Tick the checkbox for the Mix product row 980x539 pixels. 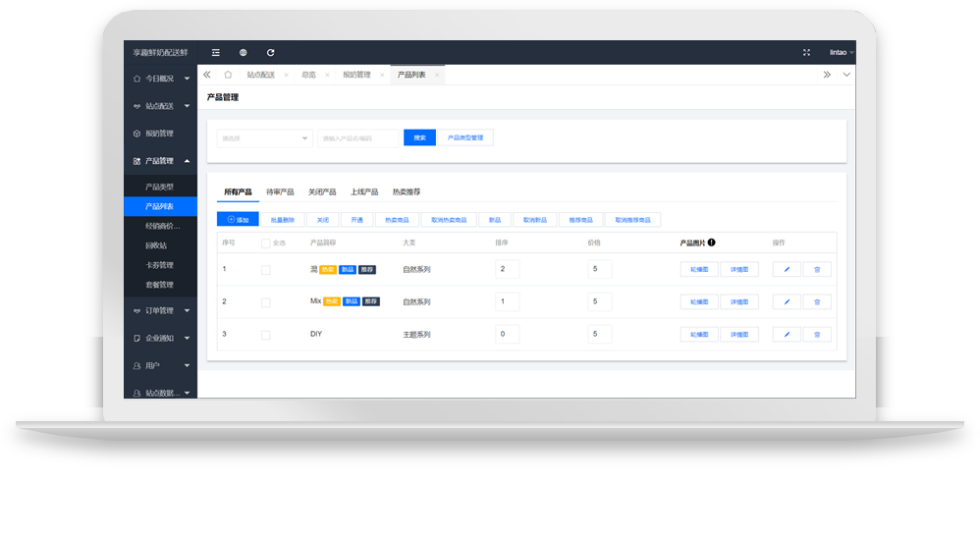tap(266, 302)
